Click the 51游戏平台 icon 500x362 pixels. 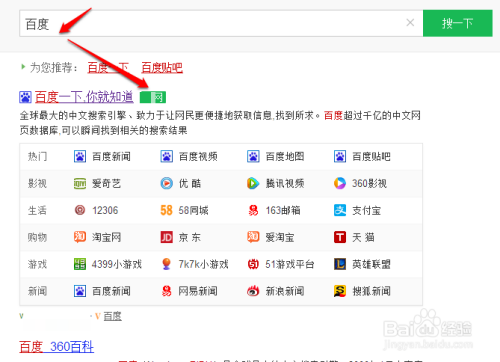point(253,264)
